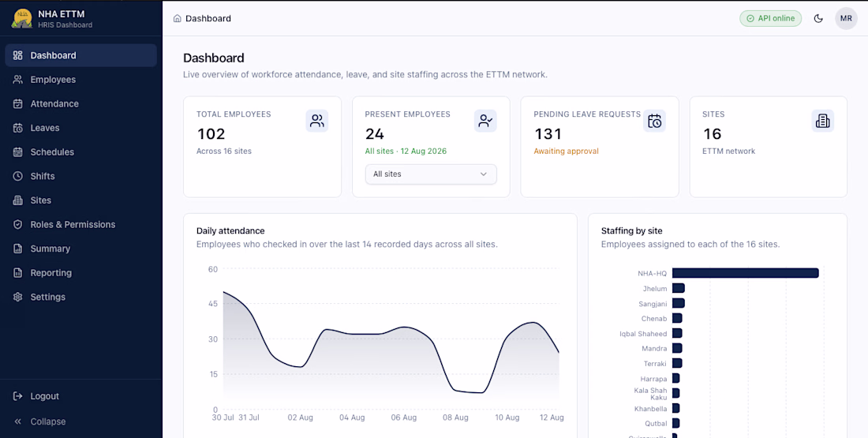Screen dimensions: 868x438
Task: Select the Dashboard sidebar item
Action: [80, 55]
